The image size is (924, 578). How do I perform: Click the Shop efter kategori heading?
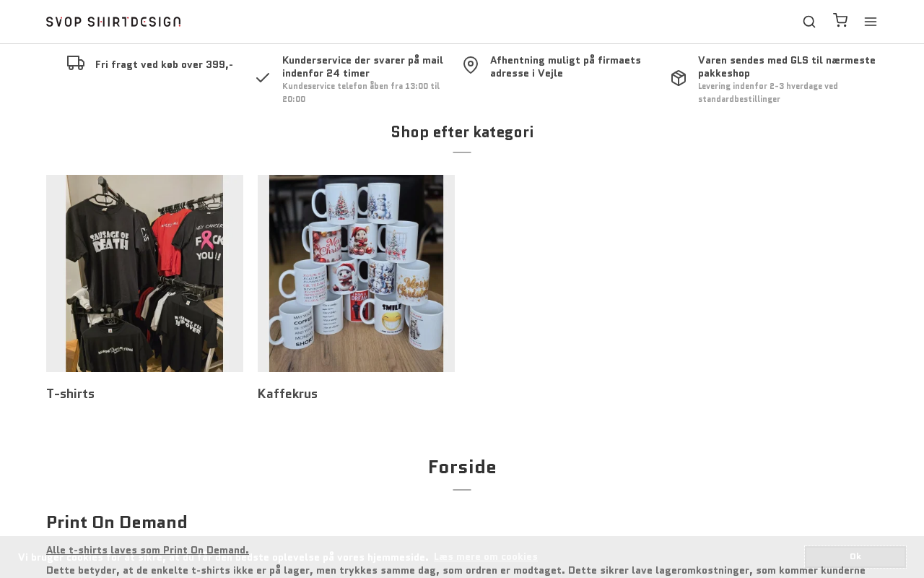(x=462, y=132)
